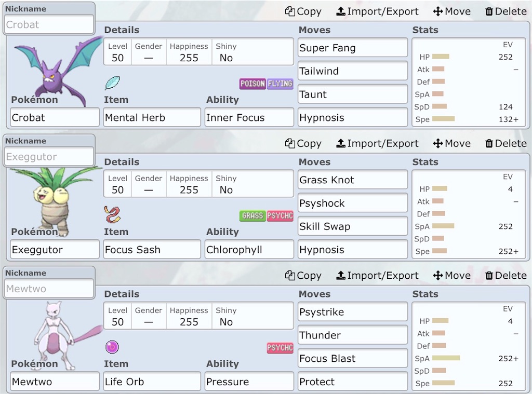Change the Mental Herb item field

(152, 117)
